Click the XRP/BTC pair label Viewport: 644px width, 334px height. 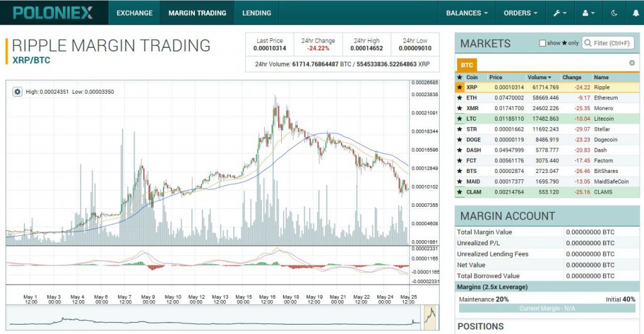pos(31,60)
